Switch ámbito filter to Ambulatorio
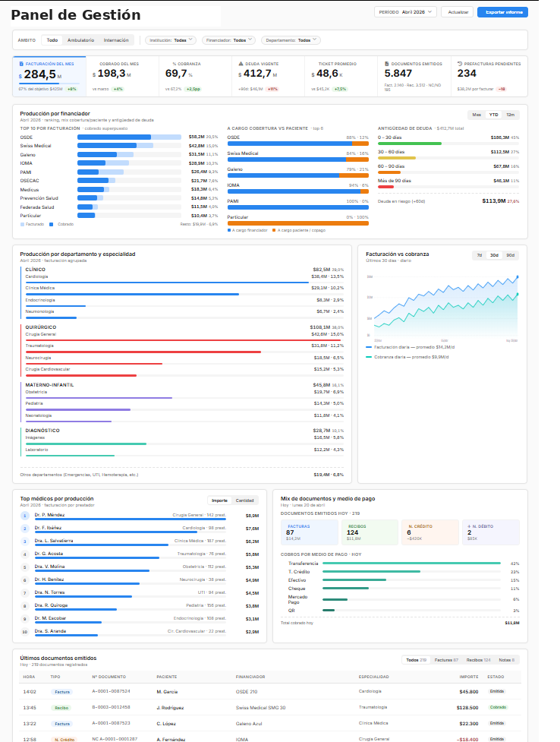Viewport: 560px width, 742px height. coord(80,40)
